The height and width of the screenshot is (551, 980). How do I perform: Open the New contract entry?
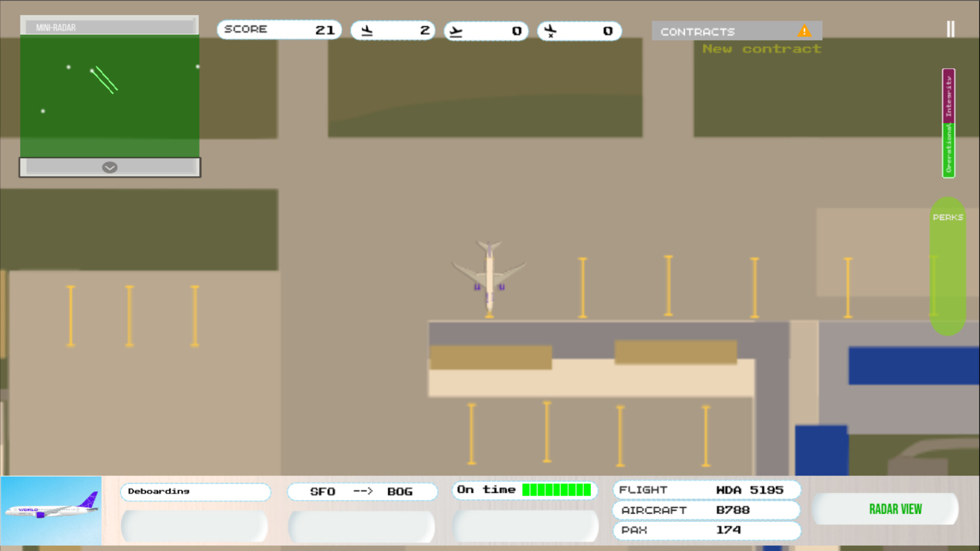[x=762, y=49]
